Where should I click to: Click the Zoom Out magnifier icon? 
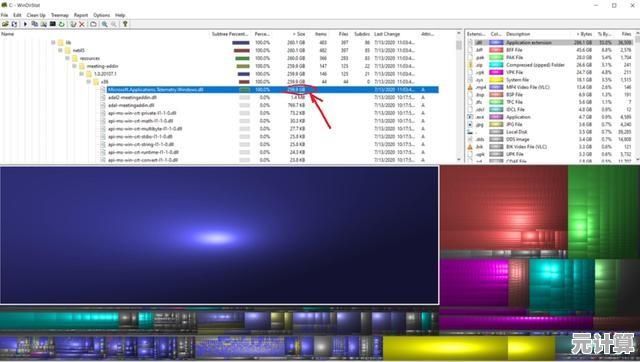point(113,24)
